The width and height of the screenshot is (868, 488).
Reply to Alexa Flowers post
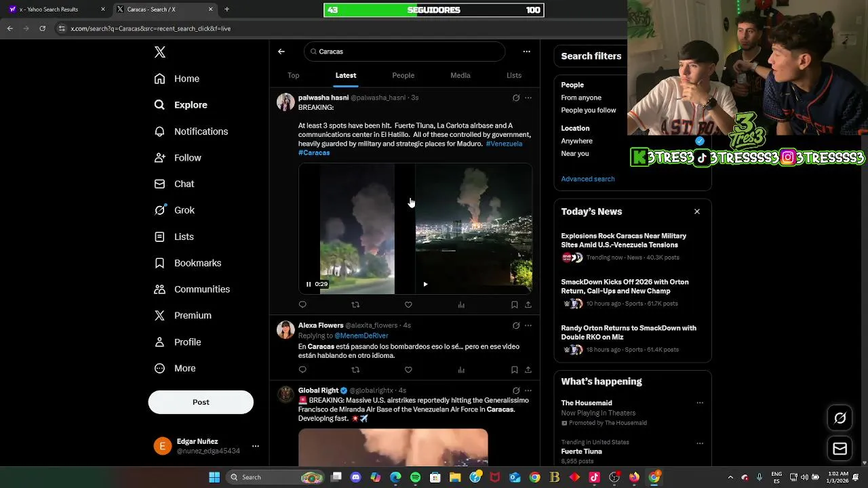(x=302, y=370)
